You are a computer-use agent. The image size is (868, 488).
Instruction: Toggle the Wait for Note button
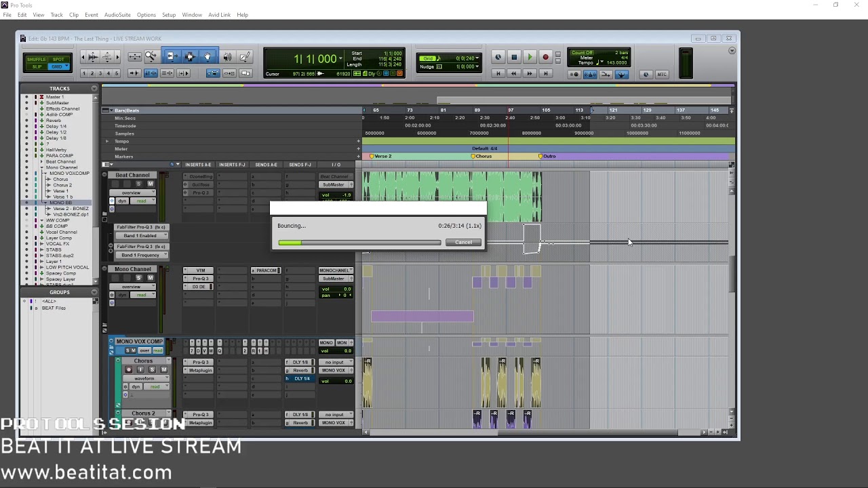pos(574,75)
